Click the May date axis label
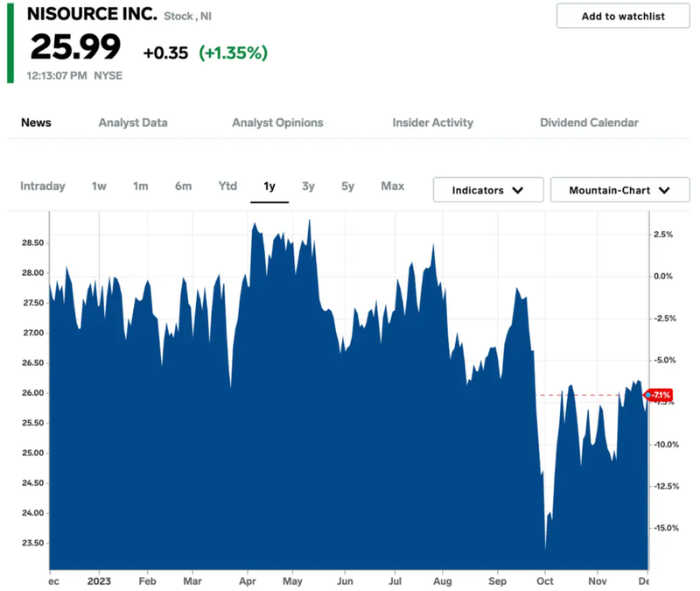This screenshot has width=700, height=591. coord(292,581)
